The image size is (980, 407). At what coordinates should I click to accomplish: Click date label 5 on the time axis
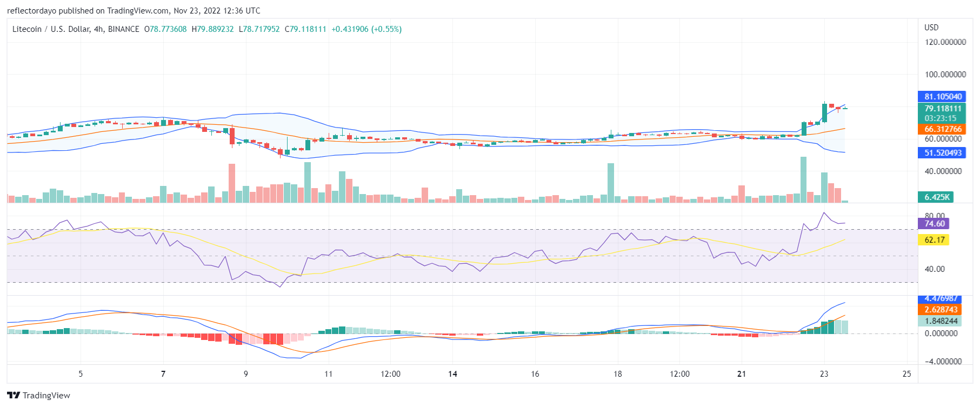[81, 374]
